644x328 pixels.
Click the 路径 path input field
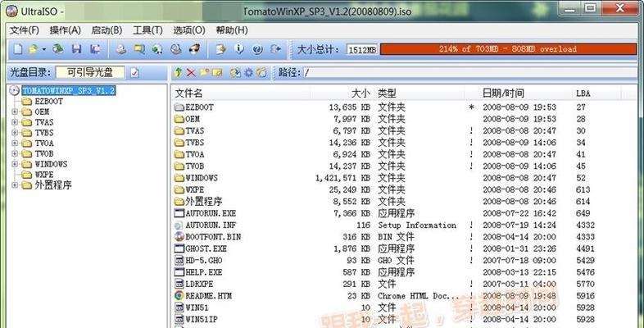pyautogui.click(x=469, y=73)
